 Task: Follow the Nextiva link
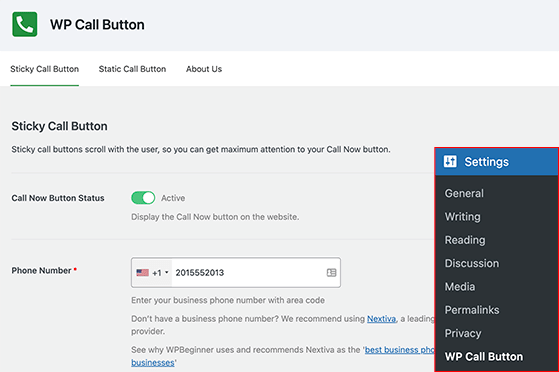381,319
